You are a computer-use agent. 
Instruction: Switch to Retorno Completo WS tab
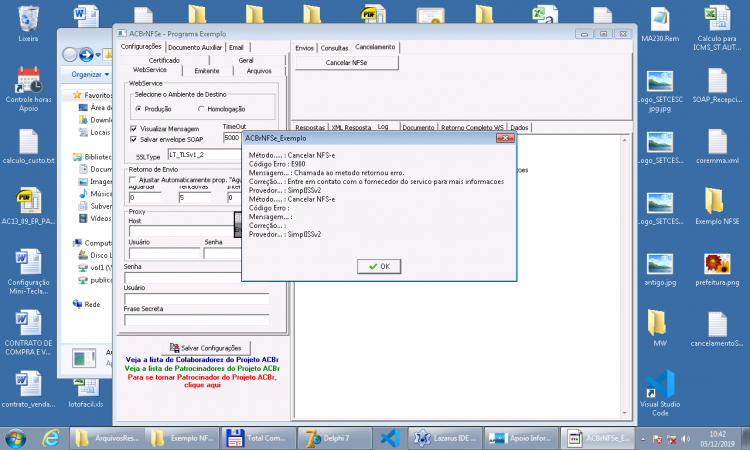472,127
